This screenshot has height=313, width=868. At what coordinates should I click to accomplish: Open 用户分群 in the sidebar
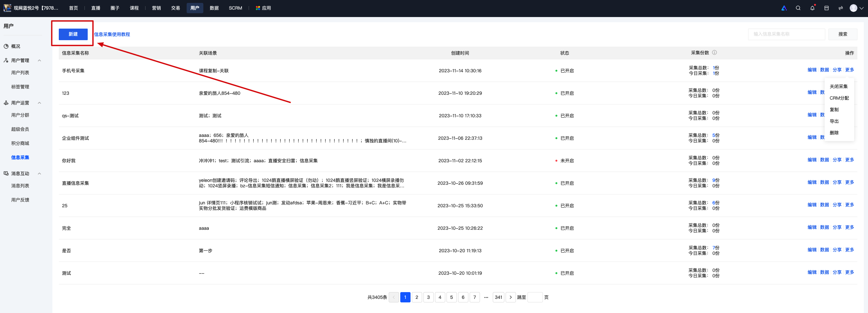(20, 115)
